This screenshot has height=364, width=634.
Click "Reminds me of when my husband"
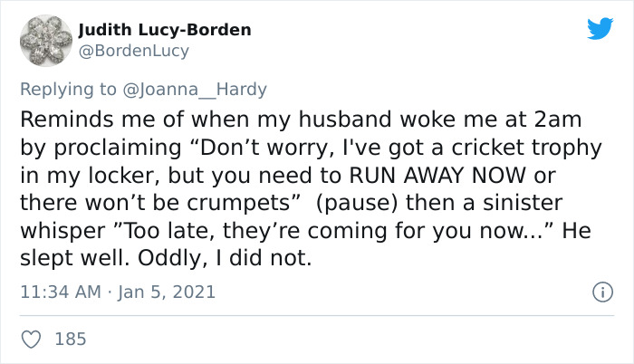(207, 120)
